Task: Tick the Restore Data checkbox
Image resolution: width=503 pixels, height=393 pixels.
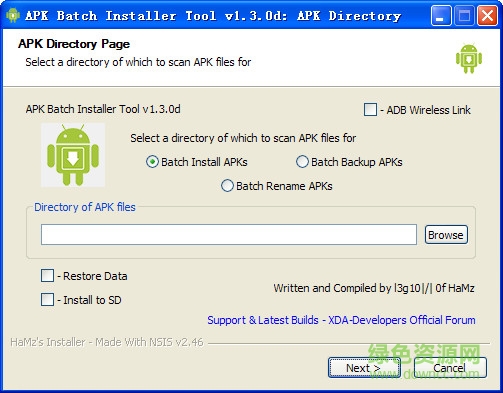Action: [47, 276]
